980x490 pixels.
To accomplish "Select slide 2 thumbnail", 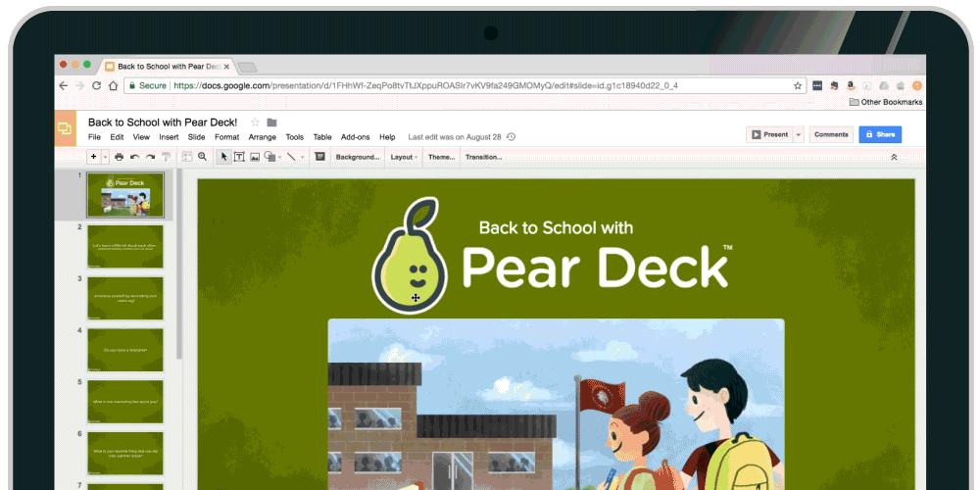I will pyautogui.click(x=125, y=247).
